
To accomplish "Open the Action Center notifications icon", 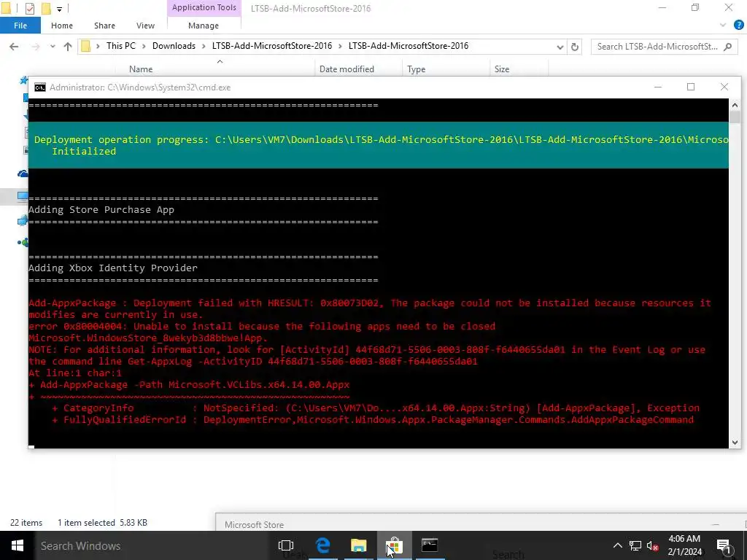I will 724,545.
